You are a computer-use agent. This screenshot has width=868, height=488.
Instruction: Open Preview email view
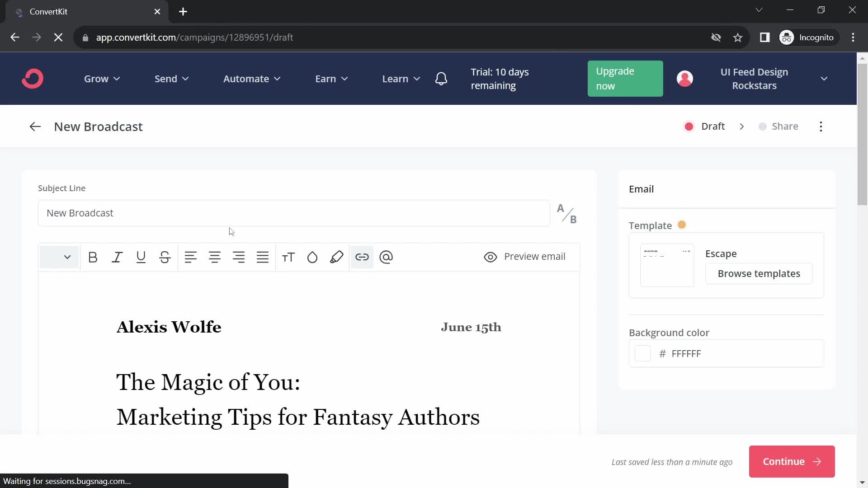click(x=524, y=256)
